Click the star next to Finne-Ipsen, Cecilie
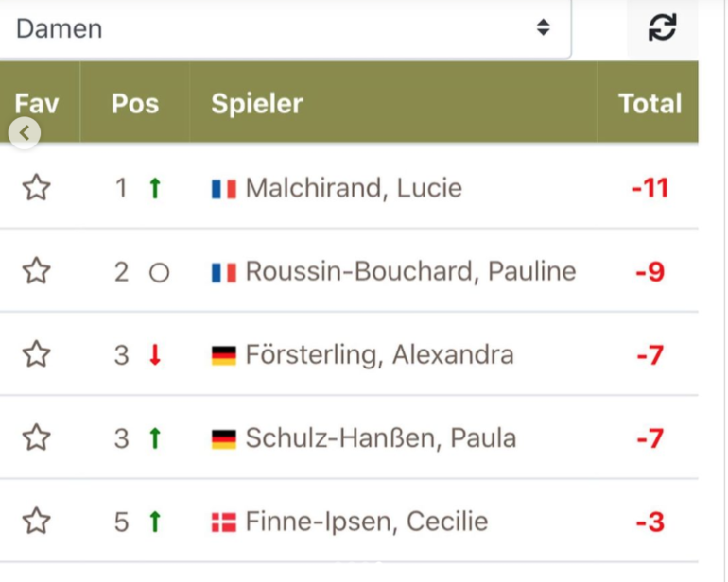Image resolution: width=728 pixels, height=582 pixels. [x=36, y=521]
